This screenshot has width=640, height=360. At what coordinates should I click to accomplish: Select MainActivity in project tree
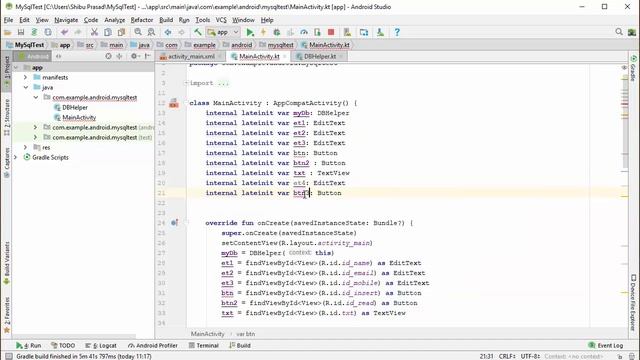(79, 118)
